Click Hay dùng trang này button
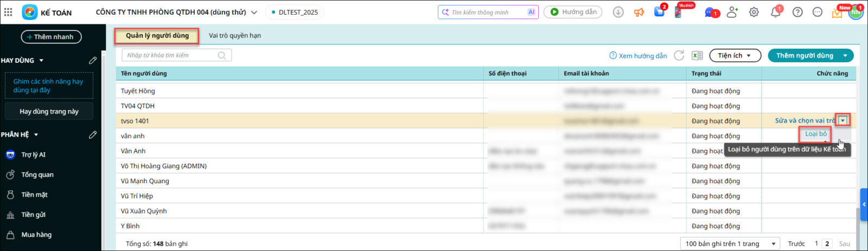The image size is (868, 251). (x=49, y=111)
